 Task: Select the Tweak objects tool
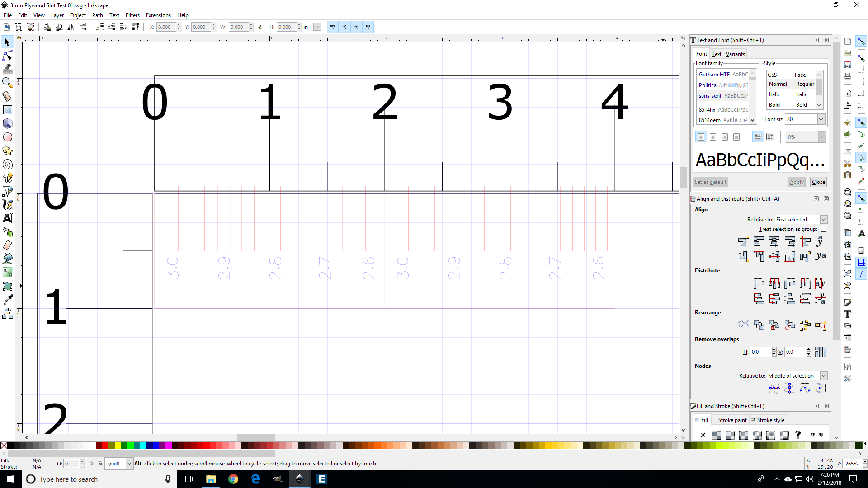click(7, 69)
